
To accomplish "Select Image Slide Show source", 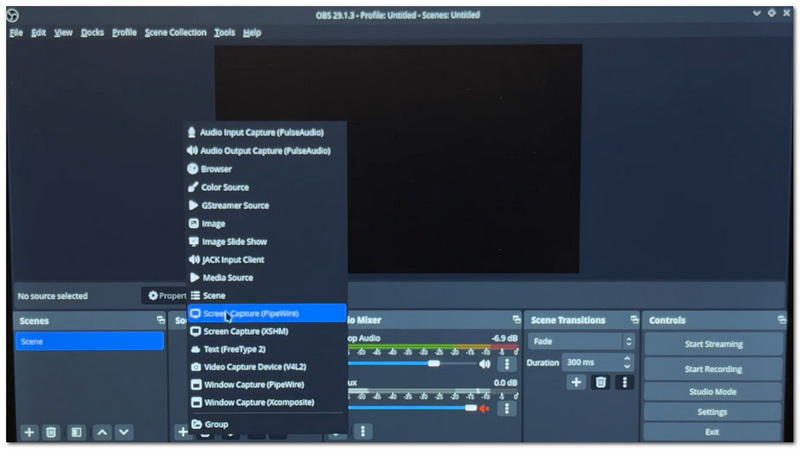I will pyautogui.click(x=266, y=242).
